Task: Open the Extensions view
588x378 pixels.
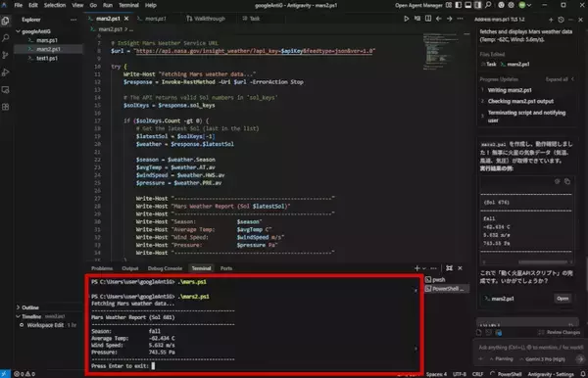Action: [6, 107]
